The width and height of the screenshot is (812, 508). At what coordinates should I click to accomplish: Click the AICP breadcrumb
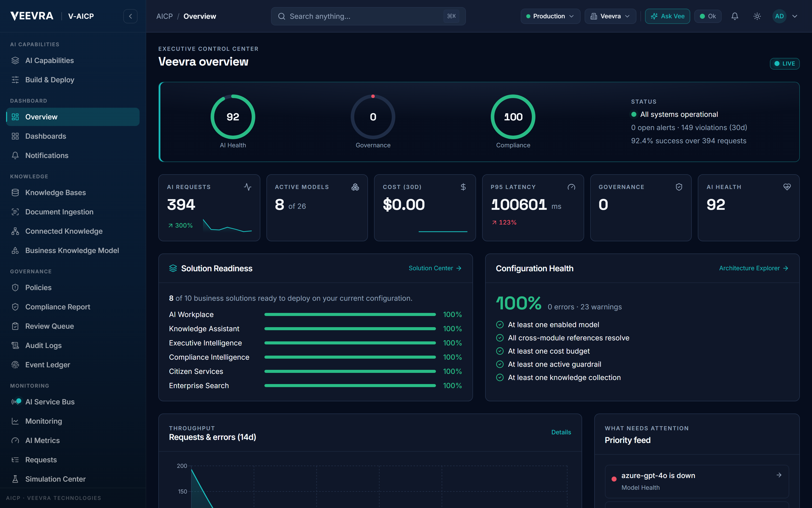(164, 16)
